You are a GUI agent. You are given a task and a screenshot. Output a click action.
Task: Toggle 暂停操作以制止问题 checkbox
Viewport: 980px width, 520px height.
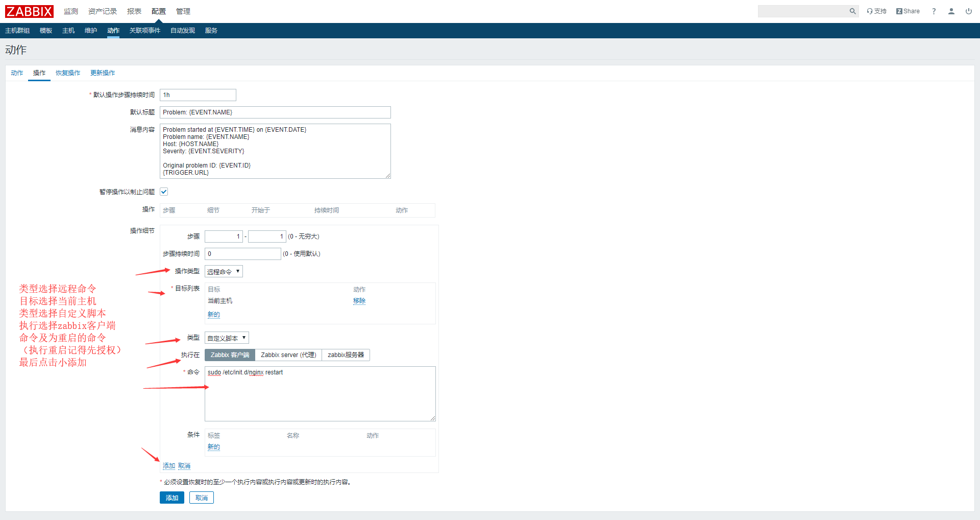pos(164,192)
